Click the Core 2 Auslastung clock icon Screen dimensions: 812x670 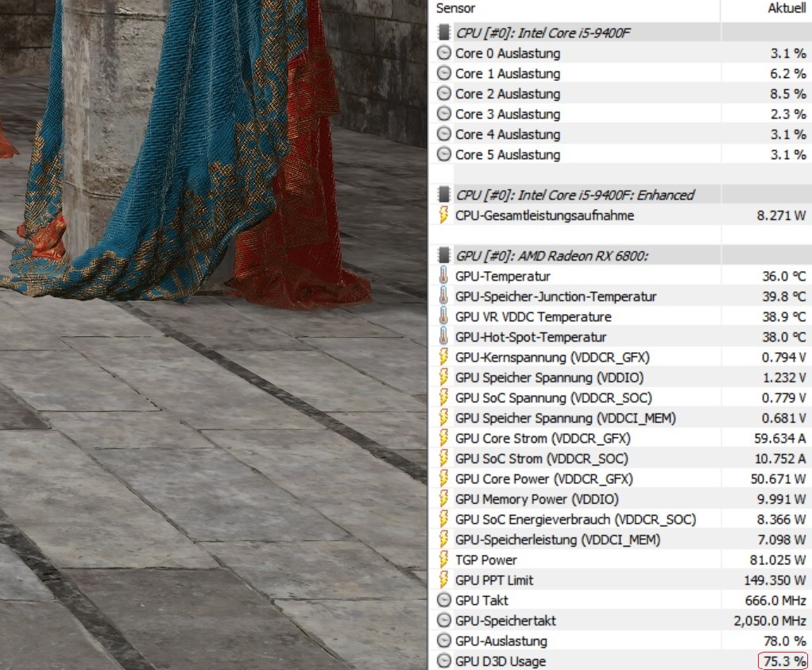(444, 93)
